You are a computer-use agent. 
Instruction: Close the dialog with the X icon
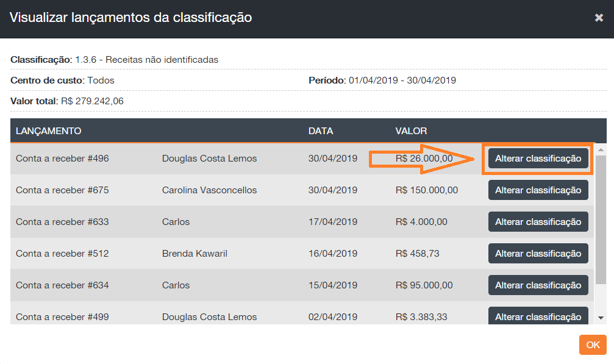[599, 18]
